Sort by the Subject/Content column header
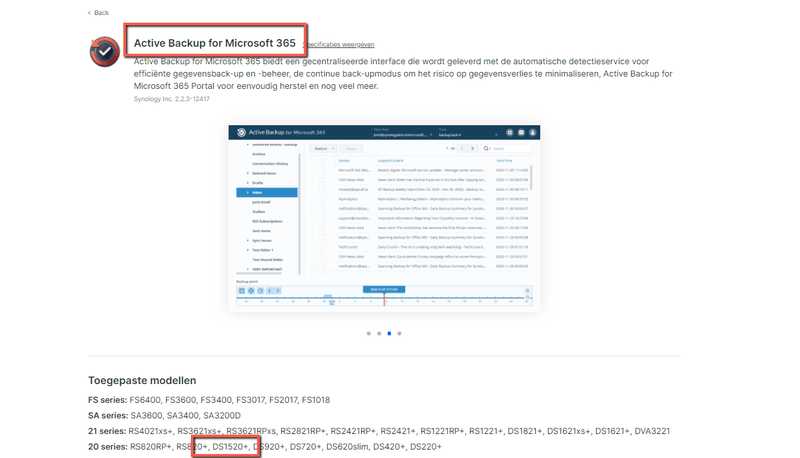The height and width of the screenshot is (458, 800). [390, 161]
